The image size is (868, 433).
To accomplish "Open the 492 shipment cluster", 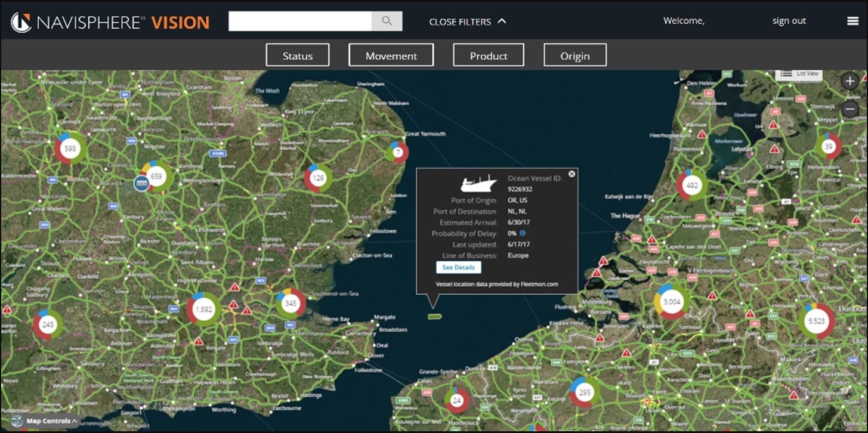I will coord(692,185).
